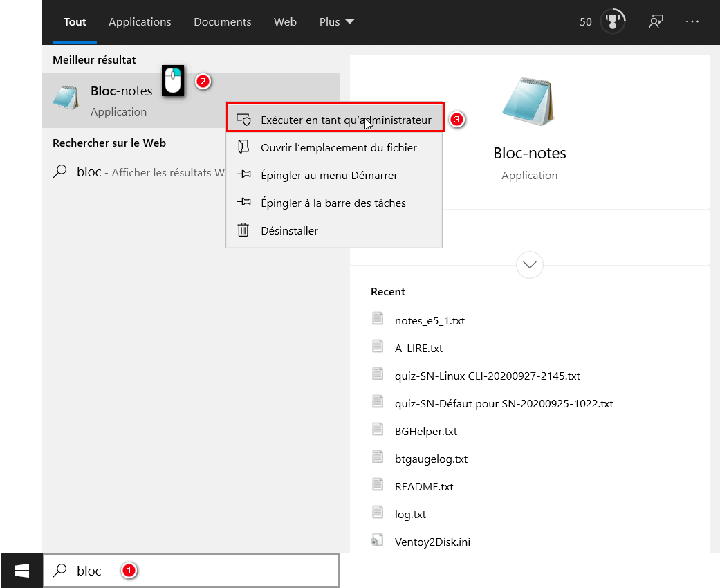
Task: Choose Exécuter en tant qu'administrateur
Action: (335, 118)
